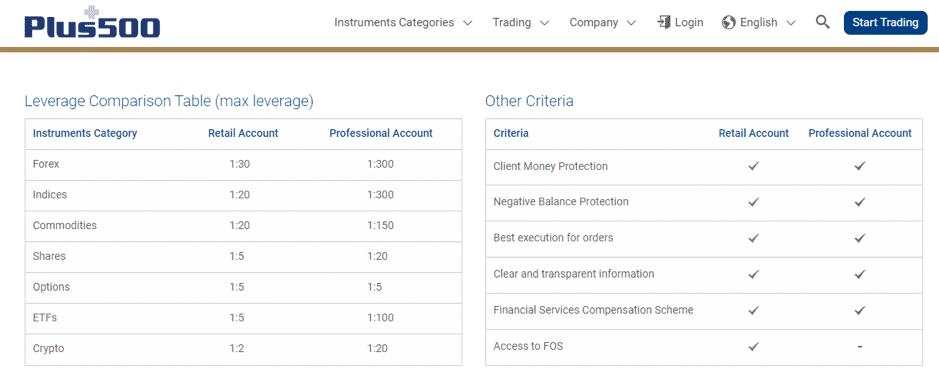The image size is (939, 375).
Task: Expand the Instruments Categories dropdown
Action: click(x=403, y=23)
